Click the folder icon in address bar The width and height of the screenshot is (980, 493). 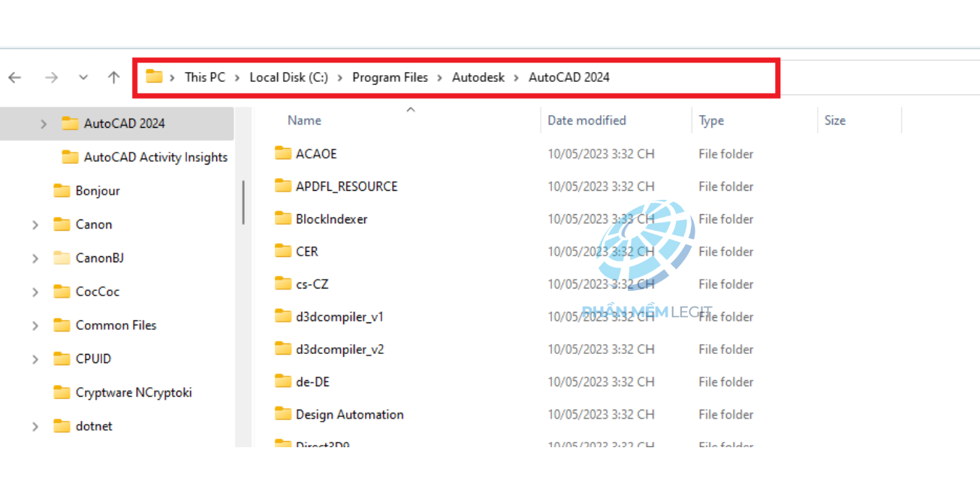[x=155, y=77]
